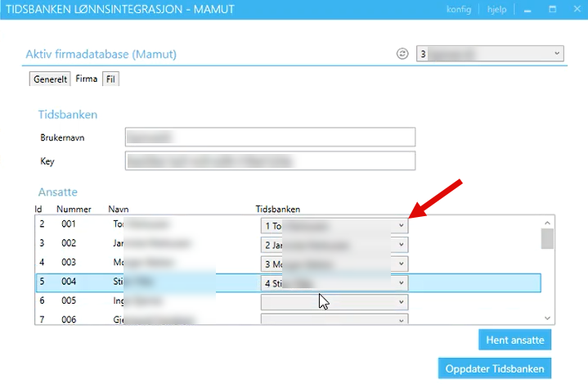Open the active firmadatabase dropdown
Image resolution: width=588 pixels, height=384 pixels.
490,54
